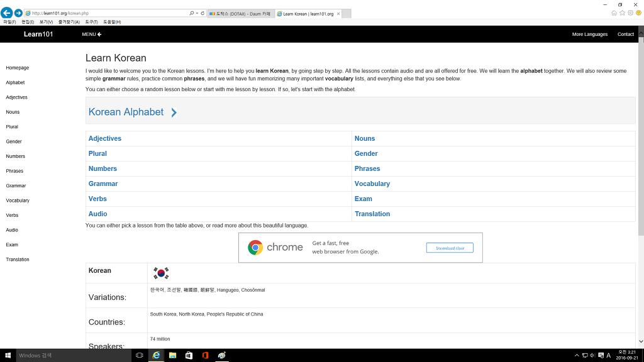Open Nouns in the left sidebar
Screen dimensions: 644x362
pyautogui.click(x=13, y=112)
